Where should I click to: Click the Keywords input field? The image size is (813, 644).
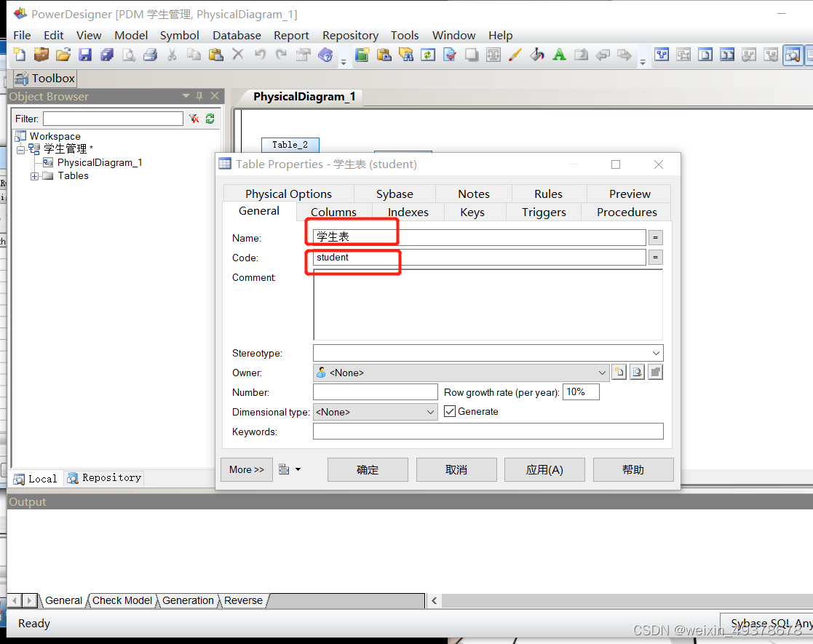pyautogui.click(x=488, y=432)
